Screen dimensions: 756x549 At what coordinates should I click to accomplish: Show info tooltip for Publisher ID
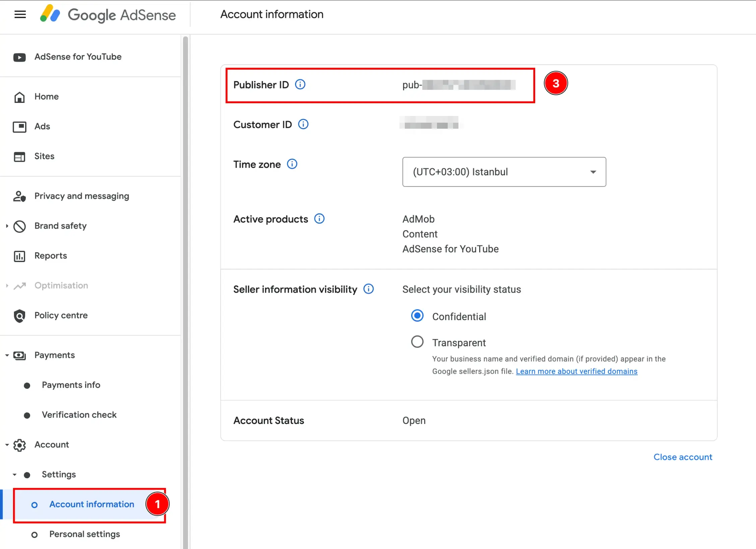coord(300,84)
